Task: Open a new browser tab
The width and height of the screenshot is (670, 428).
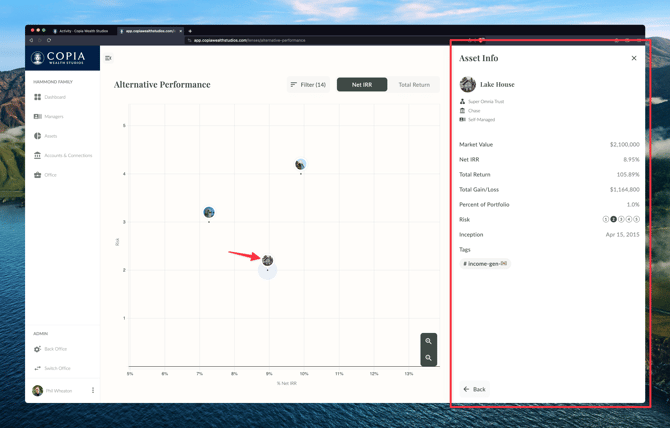Action: (190, 31)
